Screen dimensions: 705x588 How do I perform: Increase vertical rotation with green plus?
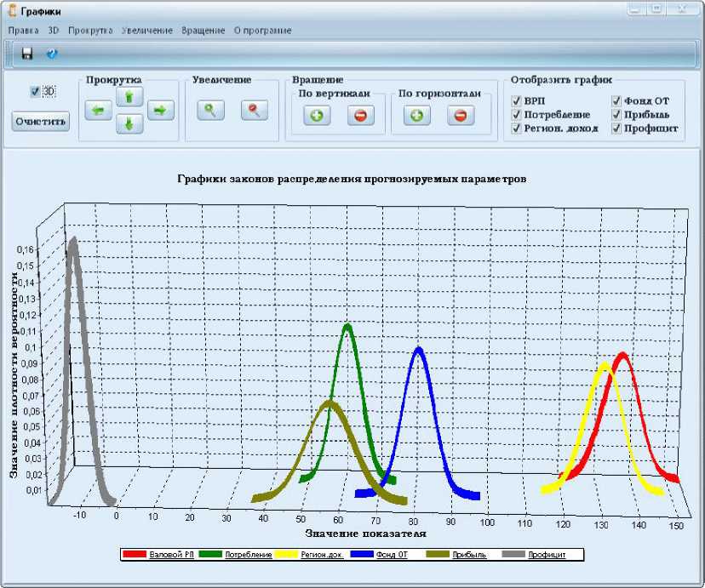pyautogui.click(x=317, y=116)
